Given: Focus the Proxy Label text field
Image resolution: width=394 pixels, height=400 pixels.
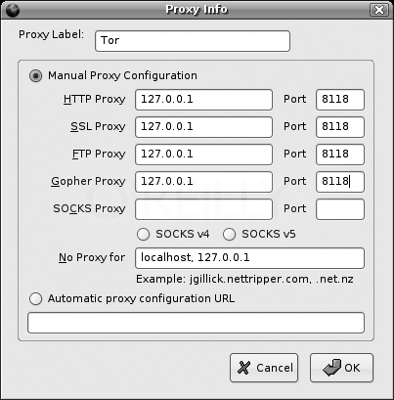Looking at the screenshot, I should (x=192, y=41).
